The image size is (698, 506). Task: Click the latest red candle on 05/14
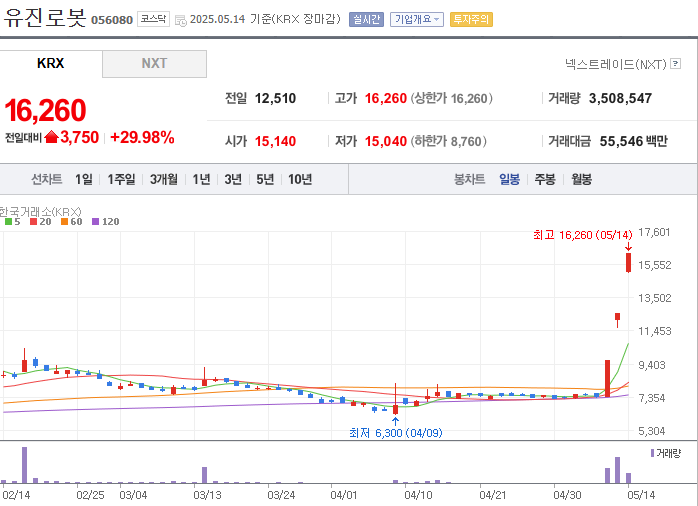pyautogui.click(x=628, y=263)
